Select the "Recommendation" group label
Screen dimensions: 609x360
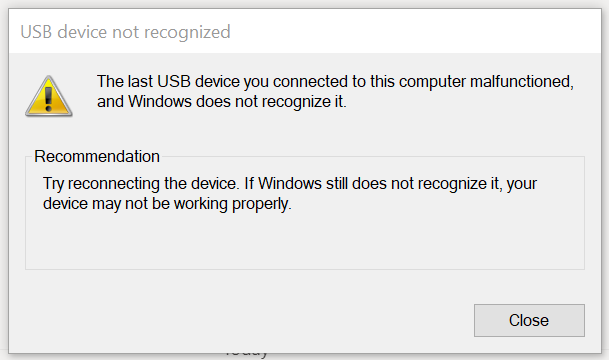click(x=97, y=157)
